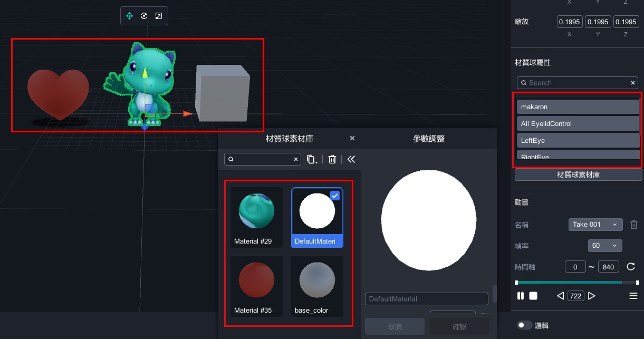Collapse panel with double-chevron icon
This screenshot has height=339, width=644.
351,159
